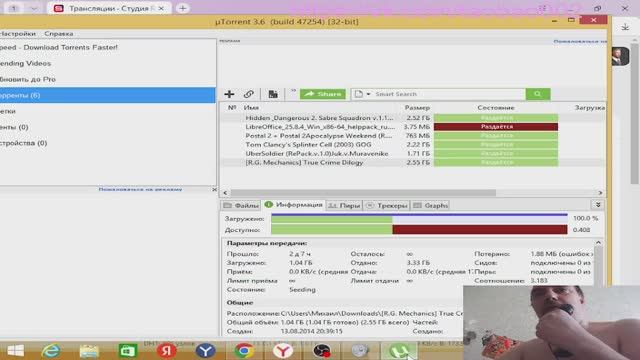Image resolution: width=640 pixels, height=360 pixels.
Task: Open the browser tab list dropdown chevron
Action: [34, 8]
